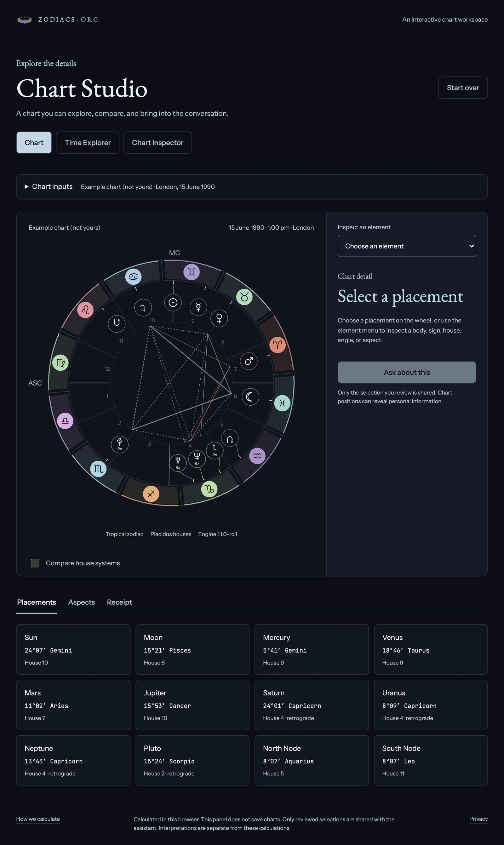Click the Mars glyph on the chart wheel

[x=249, y=361]
